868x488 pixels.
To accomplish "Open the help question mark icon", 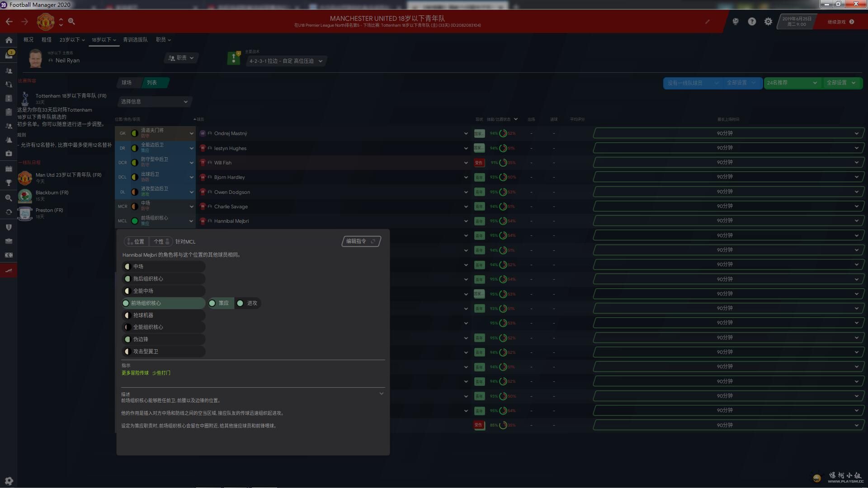I will click(x=752, y=22).
